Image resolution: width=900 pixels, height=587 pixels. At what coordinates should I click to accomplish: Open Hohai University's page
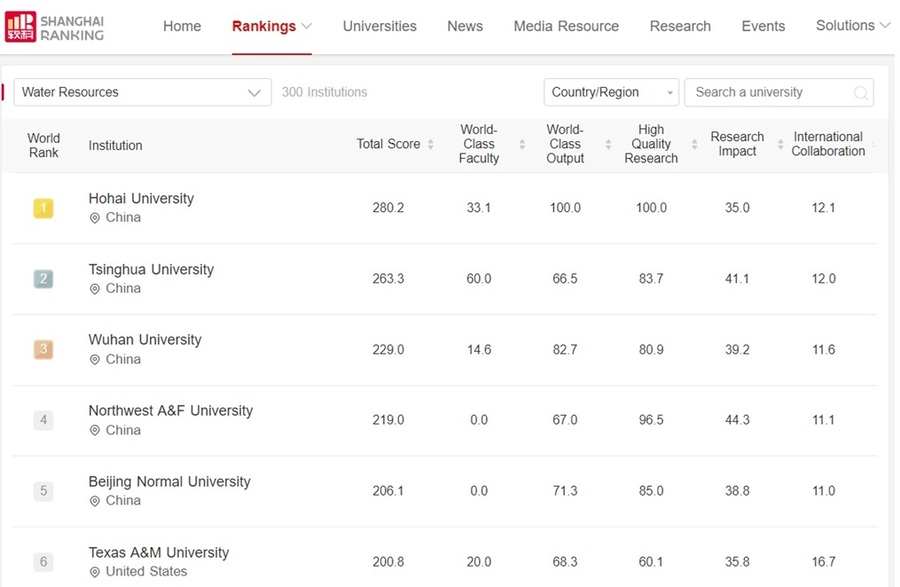[141, 198]
